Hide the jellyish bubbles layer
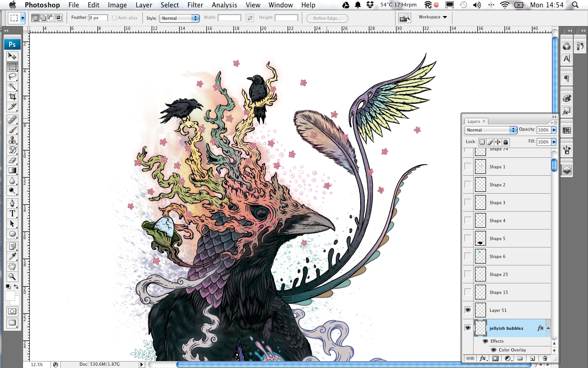Image resolution: width=588 pixels, height=368 pixels. [468, 328]
